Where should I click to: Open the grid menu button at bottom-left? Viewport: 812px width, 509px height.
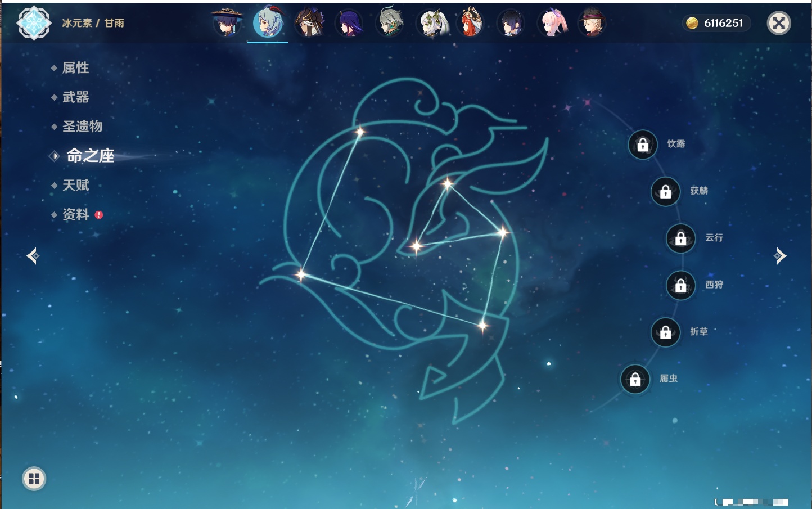pyautogui.click(x=34, y=479)
